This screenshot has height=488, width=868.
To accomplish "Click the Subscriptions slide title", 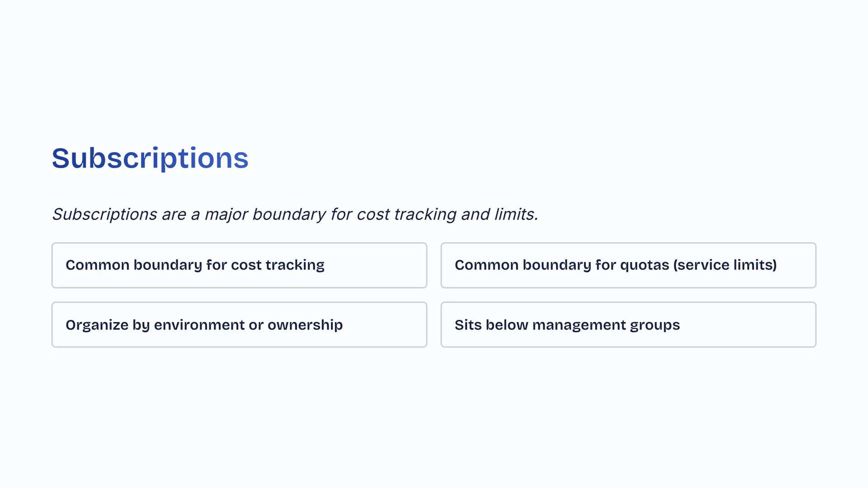I will [150, 158].
